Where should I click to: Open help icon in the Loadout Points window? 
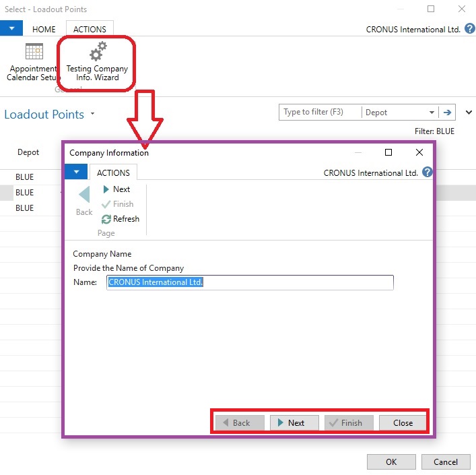pyautogui.click(x=469, y=29)
